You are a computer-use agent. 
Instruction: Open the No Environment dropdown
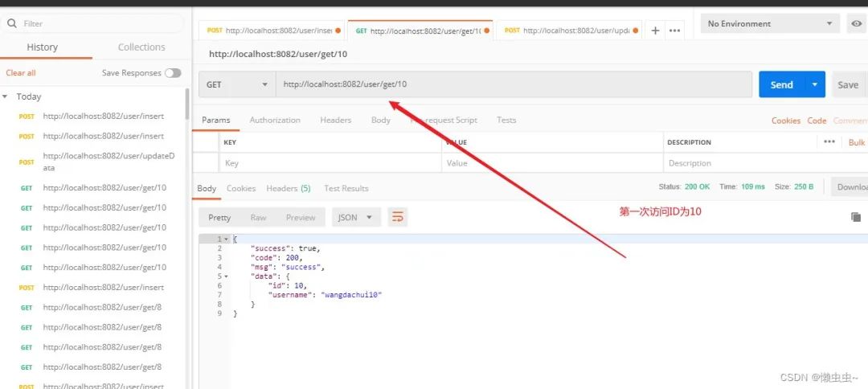coord(769,23)
